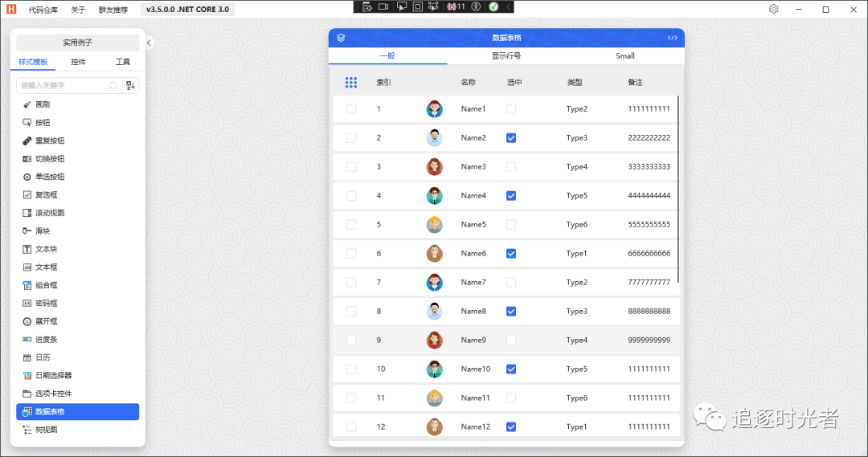Select the Small table tab
The image size is (868, 457).
(x=625, y=56)
